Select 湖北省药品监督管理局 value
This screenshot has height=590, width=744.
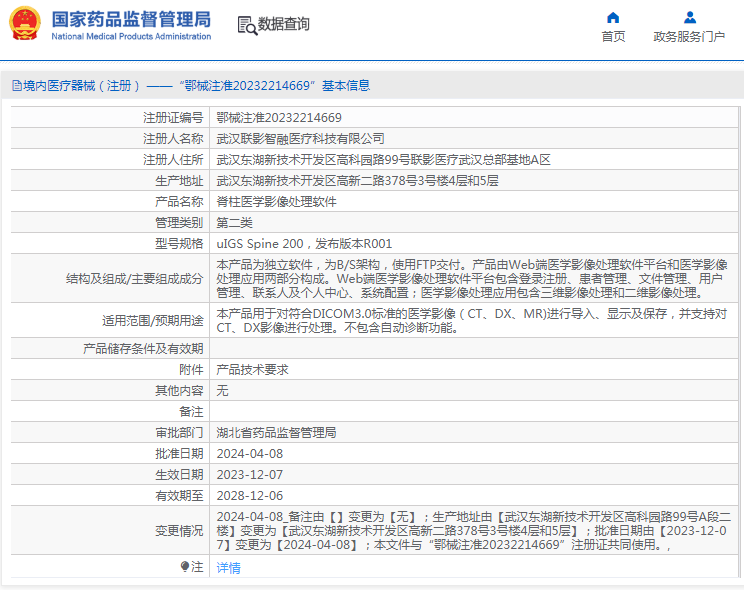pyautogui.click(x=276, y=432)
